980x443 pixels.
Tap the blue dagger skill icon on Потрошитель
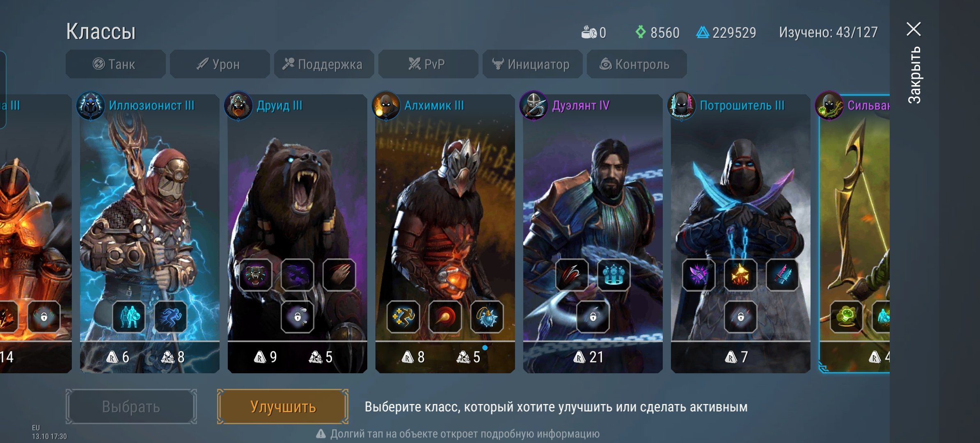coord(782,275)
